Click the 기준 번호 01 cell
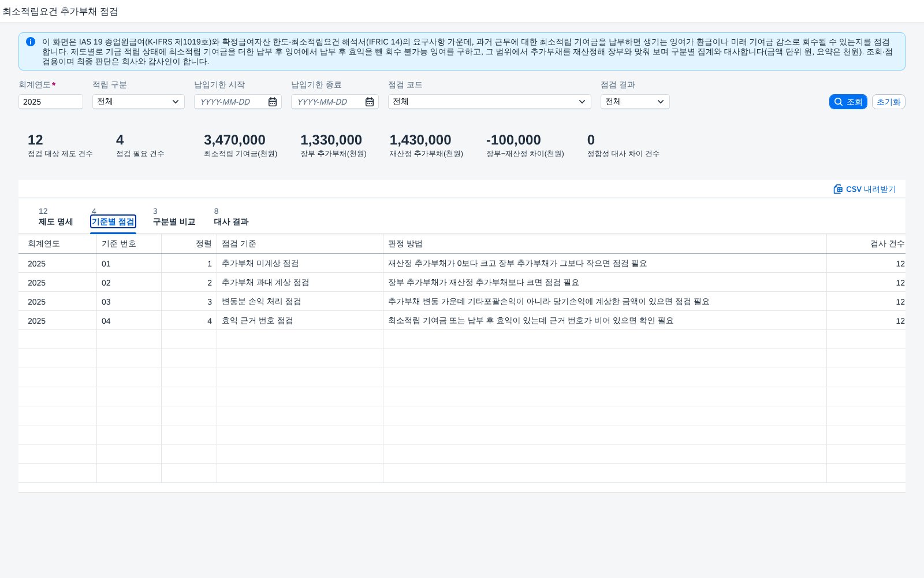Screen dimensions: 924x578 point(129,264)
